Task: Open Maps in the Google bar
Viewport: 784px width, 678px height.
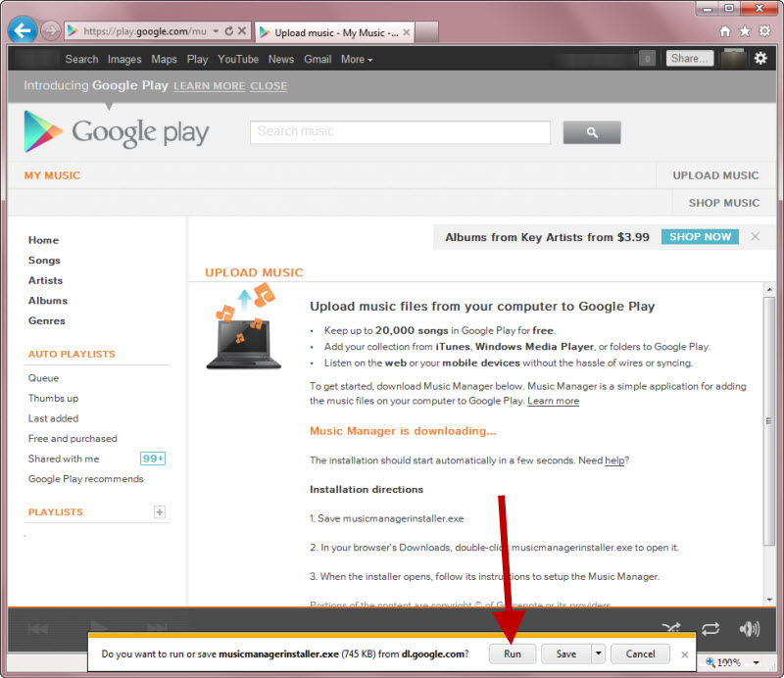Action: (164, 59)
